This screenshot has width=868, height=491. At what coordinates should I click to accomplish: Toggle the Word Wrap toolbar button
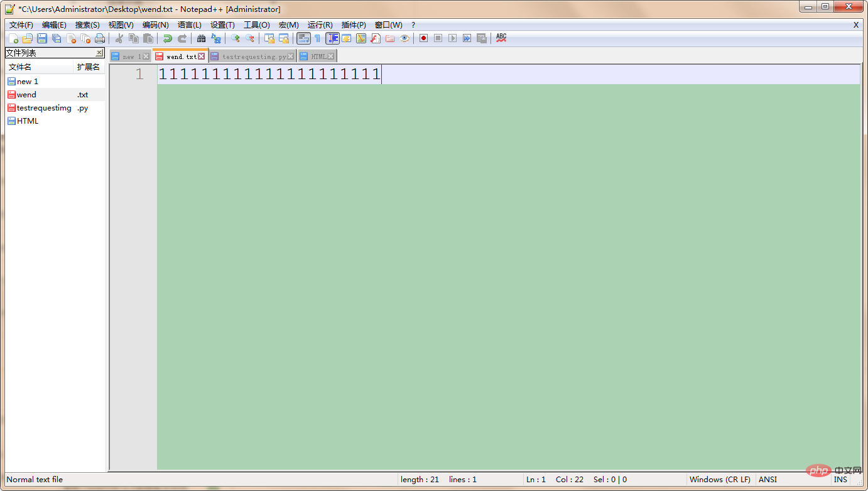coord(303,38)
